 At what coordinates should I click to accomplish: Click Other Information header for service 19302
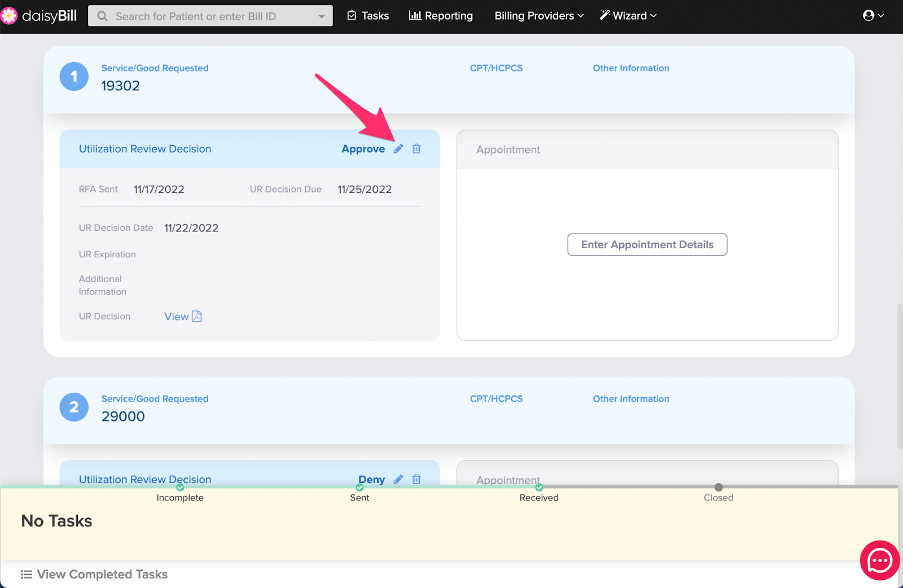click(631, 68)
